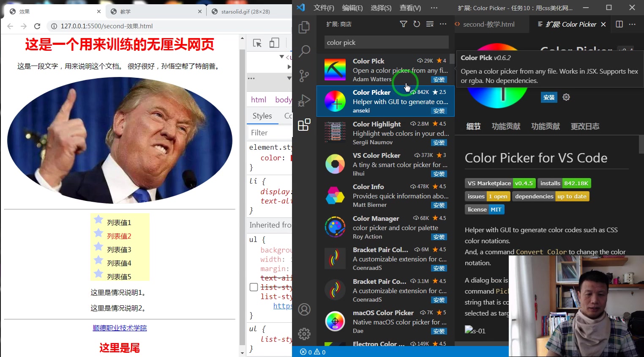Activate the DevTools element inspector icon
Screen dimensions: 644x357
point(257,43)
